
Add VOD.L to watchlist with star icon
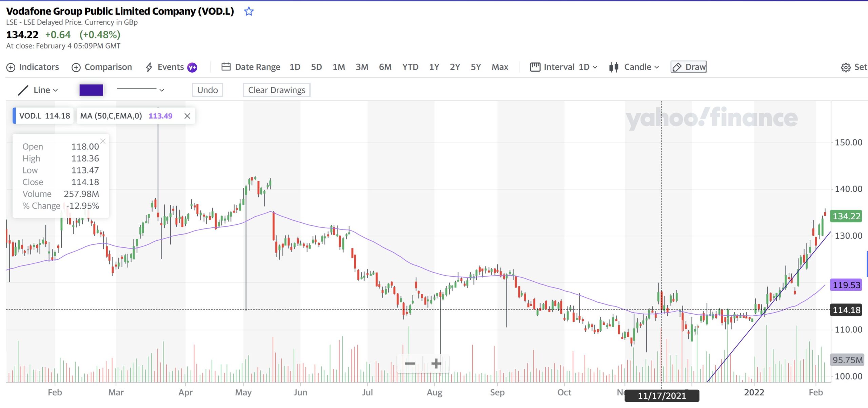pos(249,12)
